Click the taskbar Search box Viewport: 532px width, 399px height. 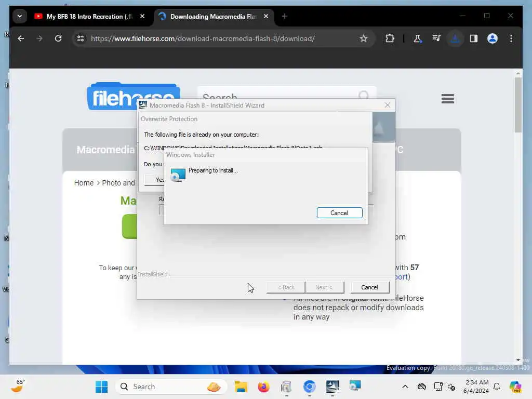tap(171, 387)
